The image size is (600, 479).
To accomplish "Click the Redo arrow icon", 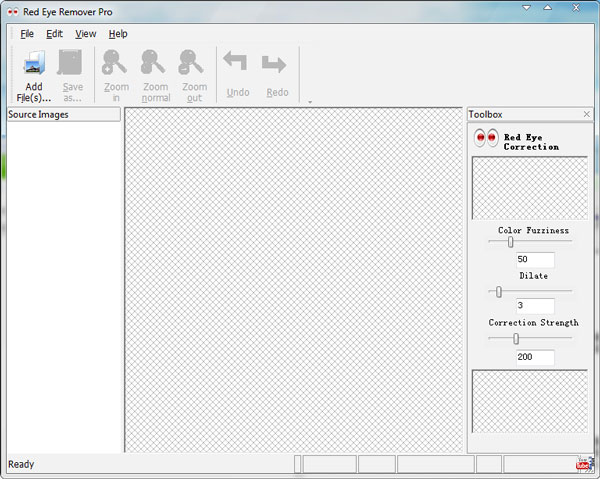I will pyautogui.click(x=274, y=64).
